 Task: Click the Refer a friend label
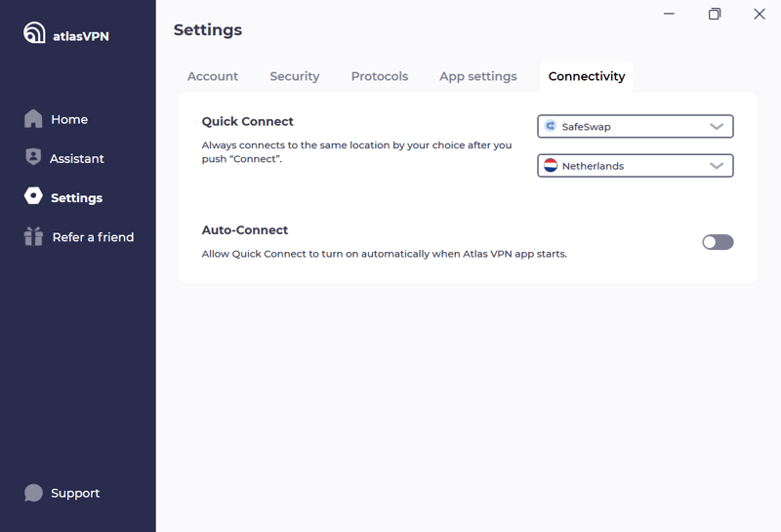[x=93, y=237]
